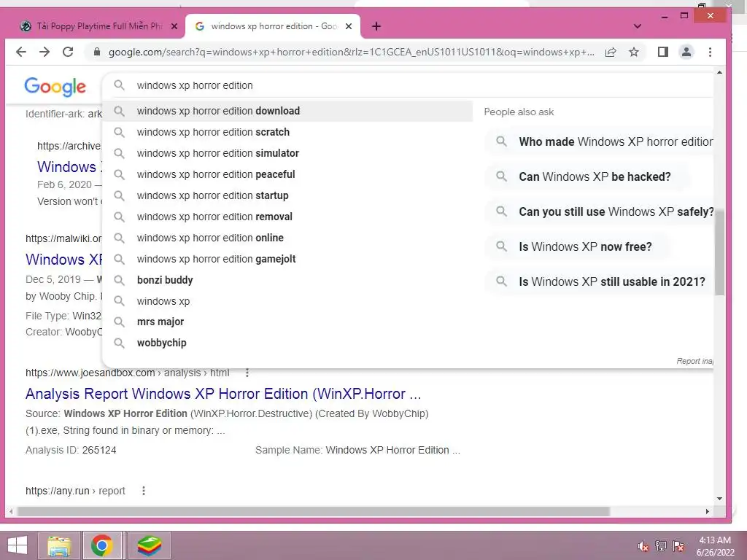This screenshot has width=747, height=560.
Task: Click the Report inappropriate predictions link
Action: (694, 361)
